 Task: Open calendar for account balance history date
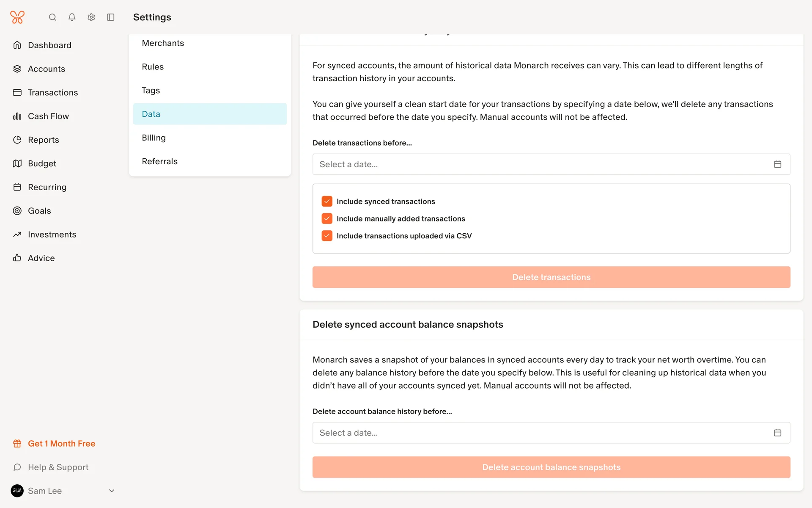[777, 433]
